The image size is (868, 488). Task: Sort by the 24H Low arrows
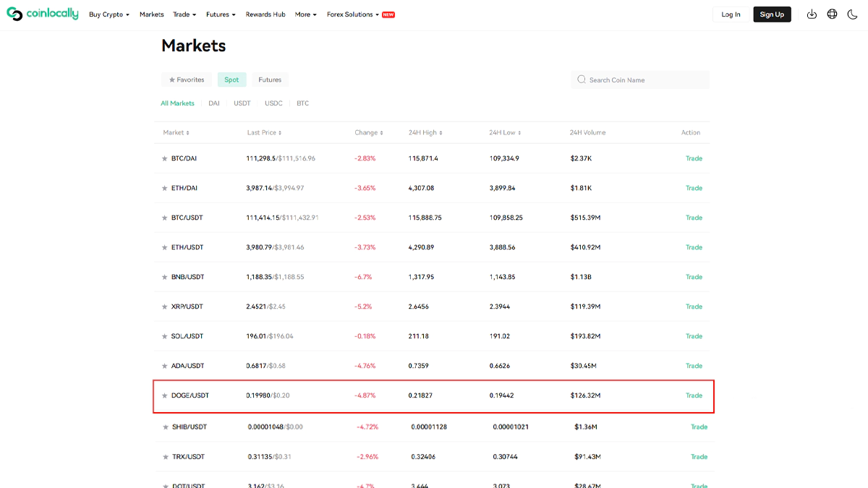(x=519, y=133)
